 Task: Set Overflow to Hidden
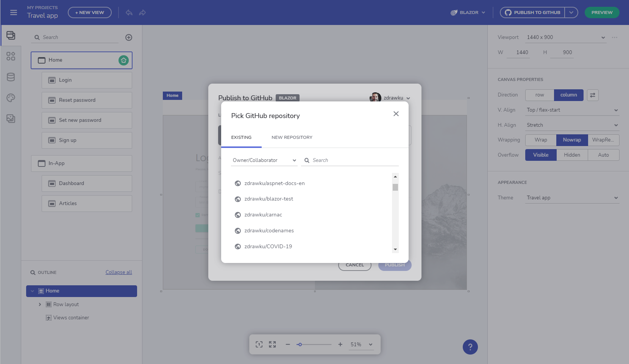coord(572,155)
